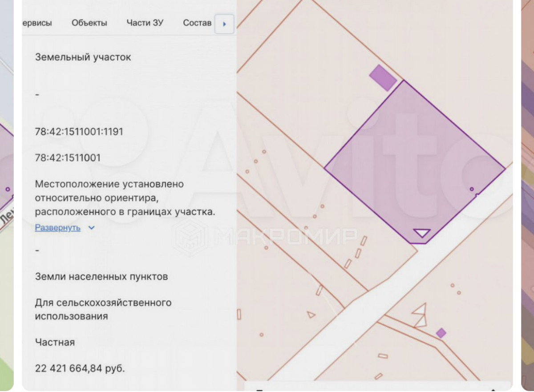Switch to the Части ЗУ tab
The image size is (534, 392).
145,23
